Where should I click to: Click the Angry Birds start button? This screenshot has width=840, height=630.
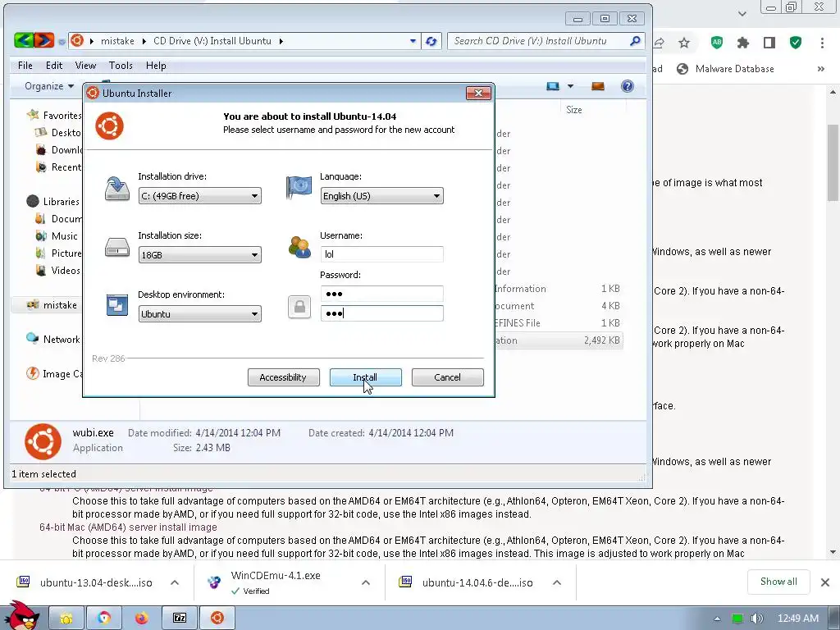[x=21, y=616]
